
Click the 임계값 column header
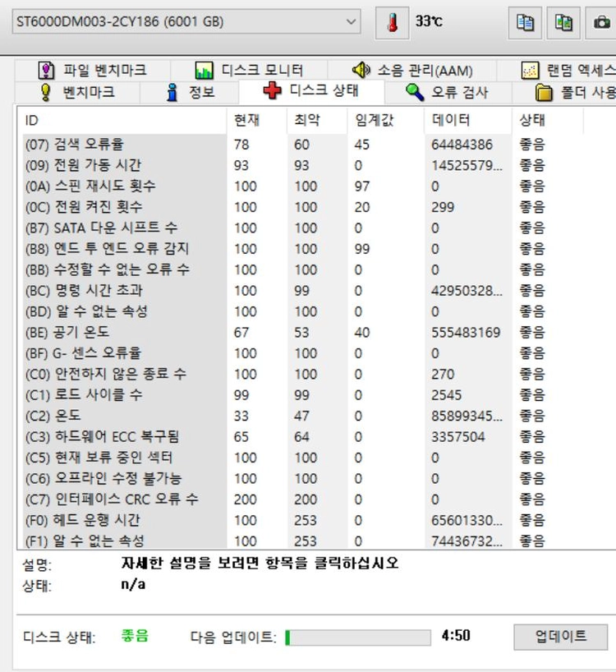(386, 121)
